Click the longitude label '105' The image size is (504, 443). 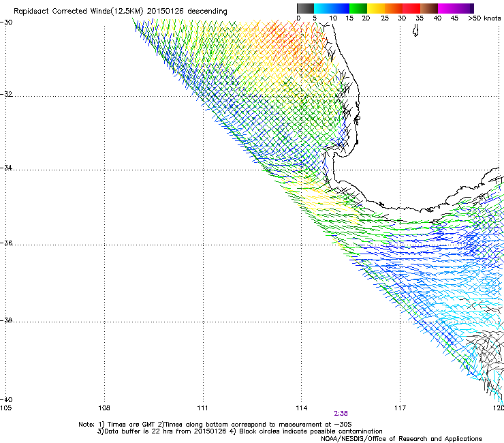tap(5, 408)
